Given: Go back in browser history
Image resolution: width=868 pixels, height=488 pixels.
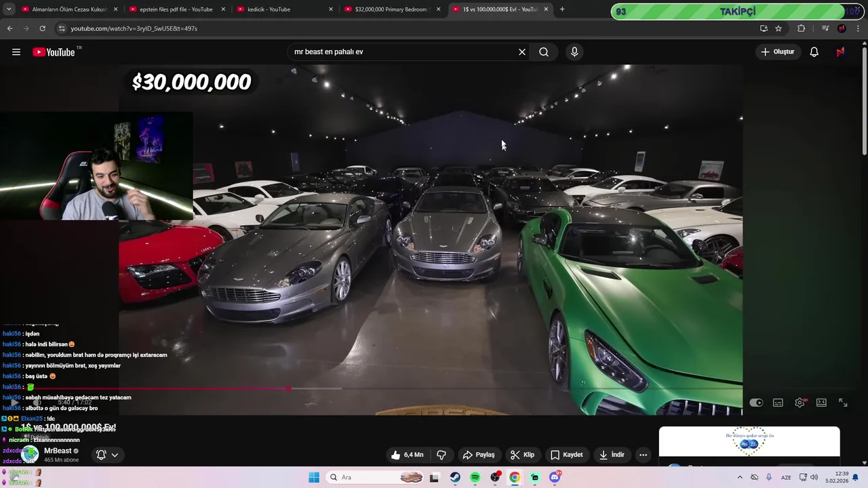Looking at the screenshot, I should click(9, 28).
